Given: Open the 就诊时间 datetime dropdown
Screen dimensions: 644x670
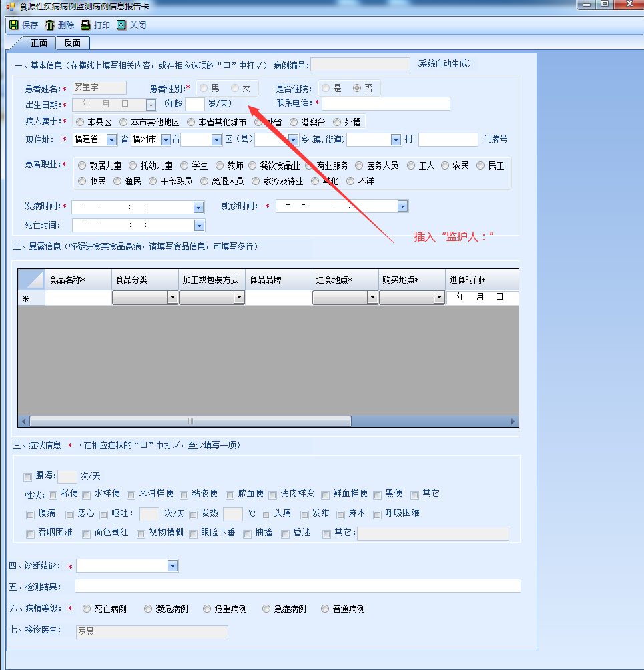Looking at the screenshot, I should tap(402, 206).
